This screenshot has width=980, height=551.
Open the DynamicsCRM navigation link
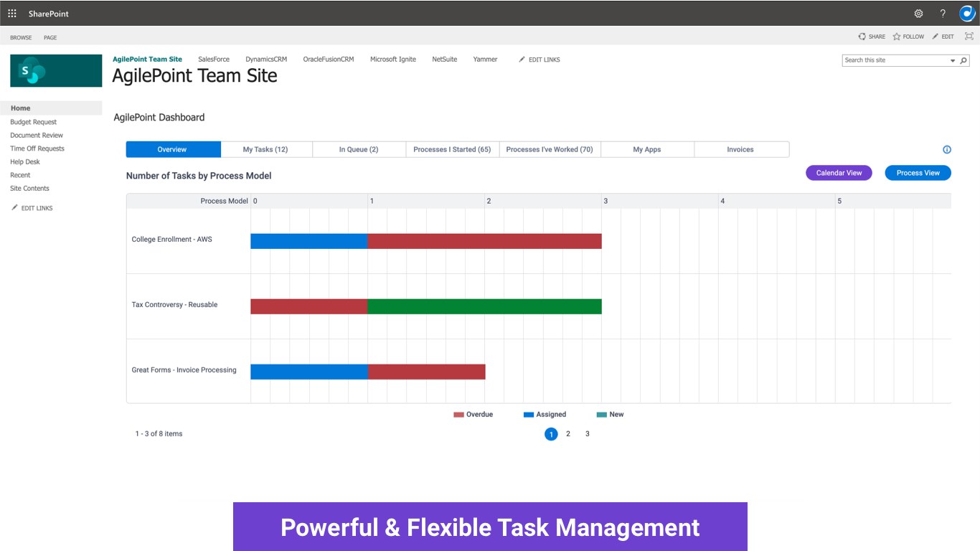click(x=266, y=60)
